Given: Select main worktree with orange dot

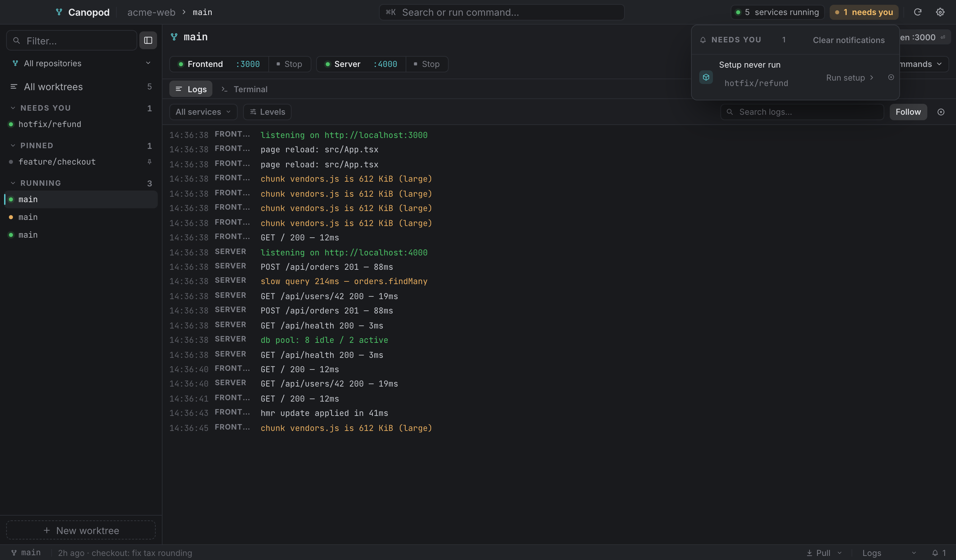Looking at the screenshot, I should pyautogui.click(x=81, y=218).
